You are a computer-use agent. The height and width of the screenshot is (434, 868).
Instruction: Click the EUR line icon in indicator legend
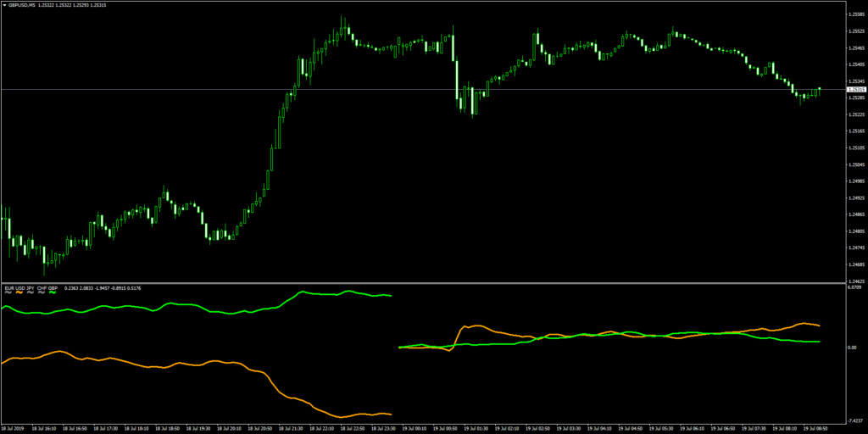(x=8, y=292)
